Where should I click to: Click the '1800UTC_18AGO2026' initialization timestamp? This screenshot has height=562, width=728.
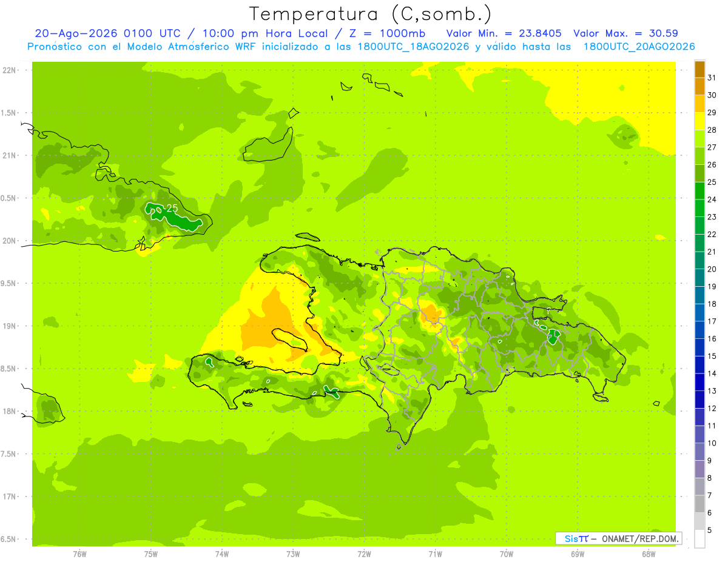click(x=413, y=47)
